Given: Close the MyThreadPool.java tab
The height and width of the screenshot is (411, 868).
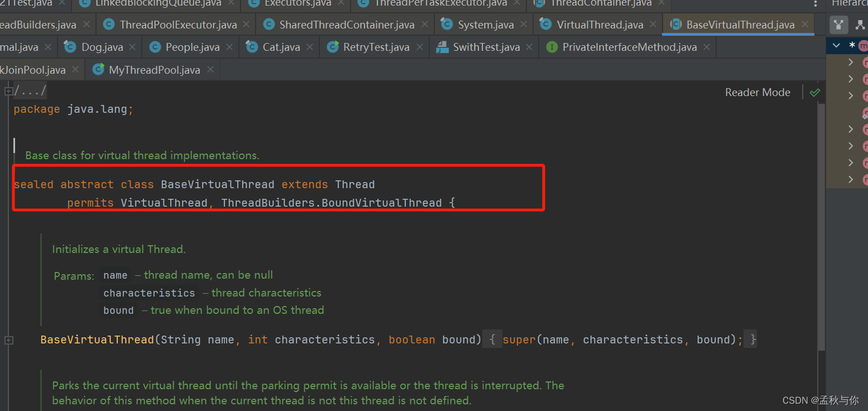Looking at the screenshot, I should pyautogui.click(x=209, y=69).
